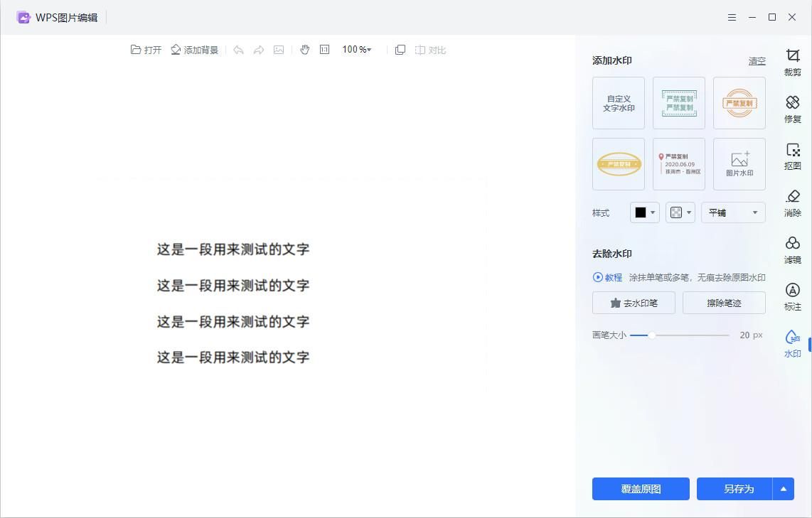Viewport: 812px width, 518px height.
Task: Select the hand pan tool
Action: coord(304,50)
